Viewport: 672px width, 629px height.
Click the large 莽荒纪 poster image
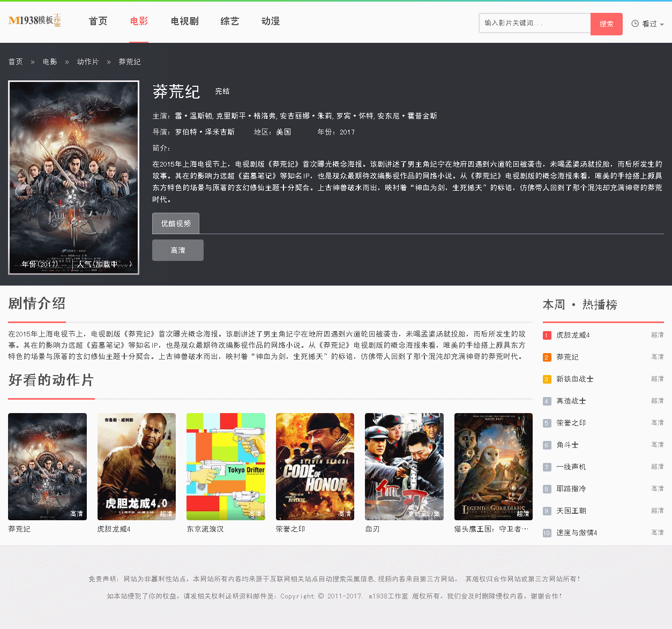tap(74, 177)
